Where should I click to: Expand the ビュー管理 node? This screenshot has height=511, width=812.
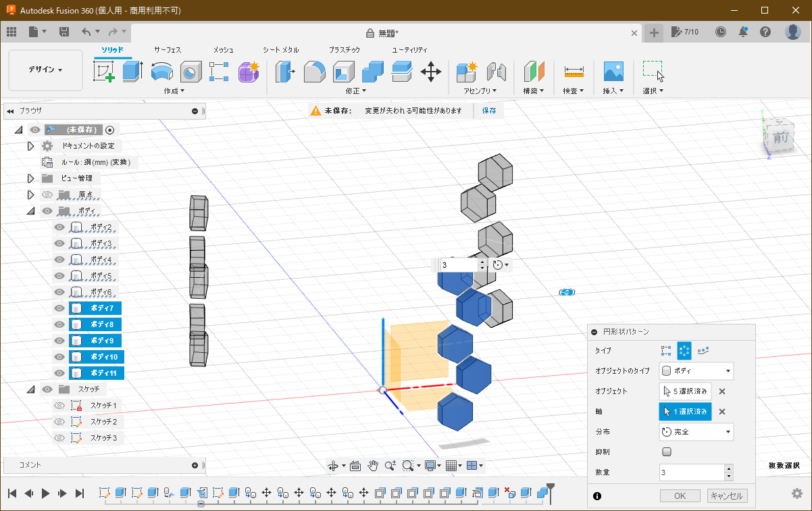pos(30,178)
